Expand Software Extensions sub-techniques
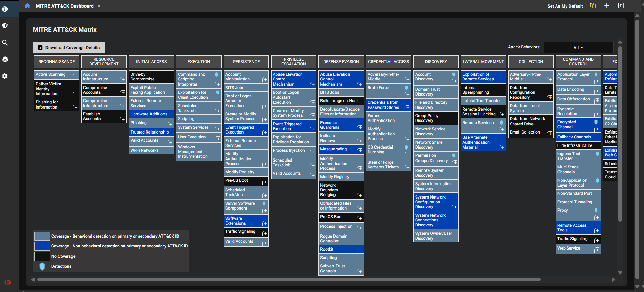The image size is (644, 292). pyautogui.click(x=265, y=224)
